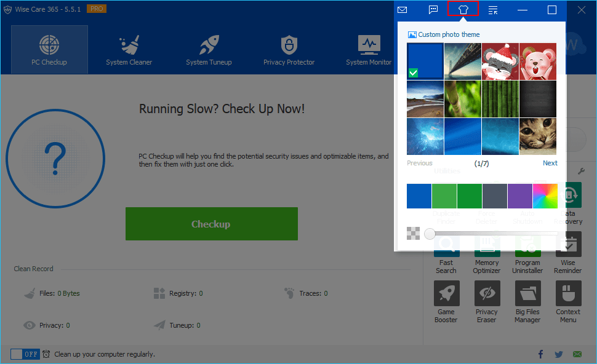
Task: Click the Files: 0 Bytes record
Action: (x=52, y=293)
